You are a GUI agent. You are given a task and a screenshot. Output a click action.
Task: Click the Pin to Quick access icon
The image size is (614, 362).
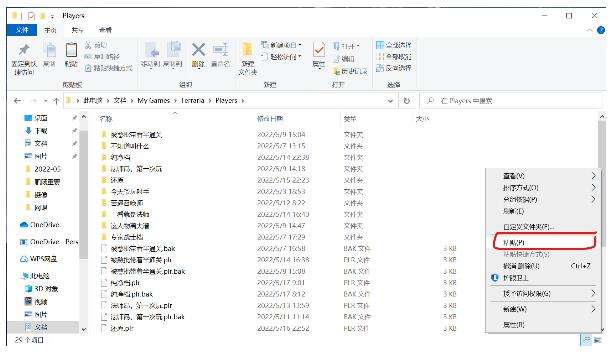24,51
